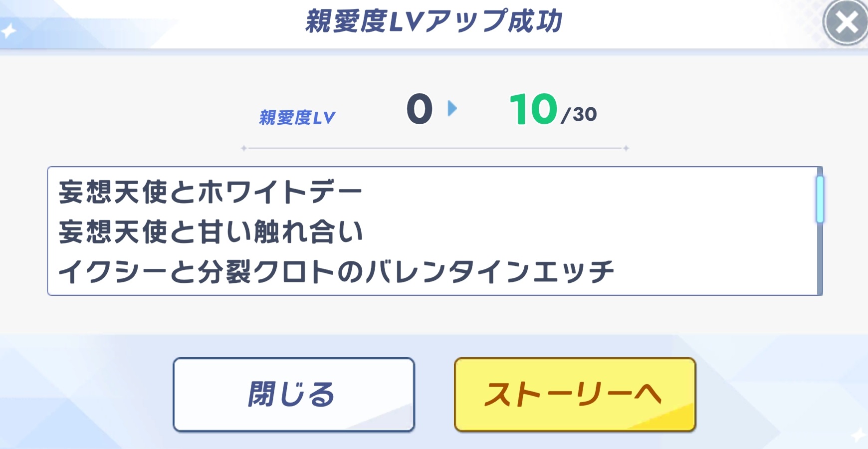Click the middle of the horizontal divider line
868x449 pixels.
point(435,148)
